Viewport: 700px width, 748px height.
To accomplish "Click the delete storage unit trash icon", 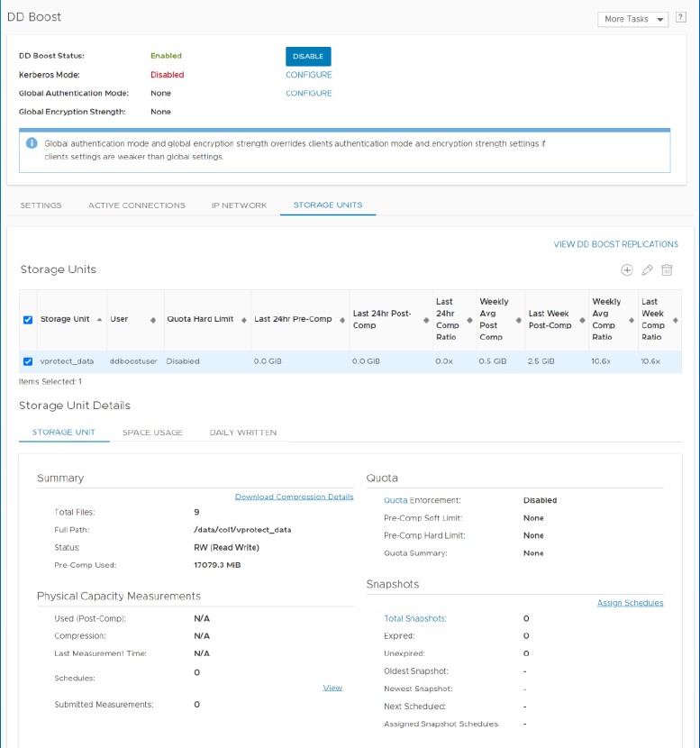I will [x=668, y=270].
